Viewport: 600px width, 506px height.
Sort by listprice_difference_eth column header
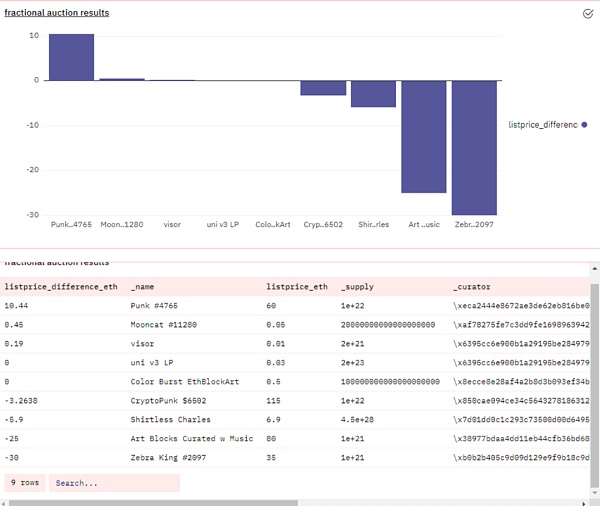61,286
